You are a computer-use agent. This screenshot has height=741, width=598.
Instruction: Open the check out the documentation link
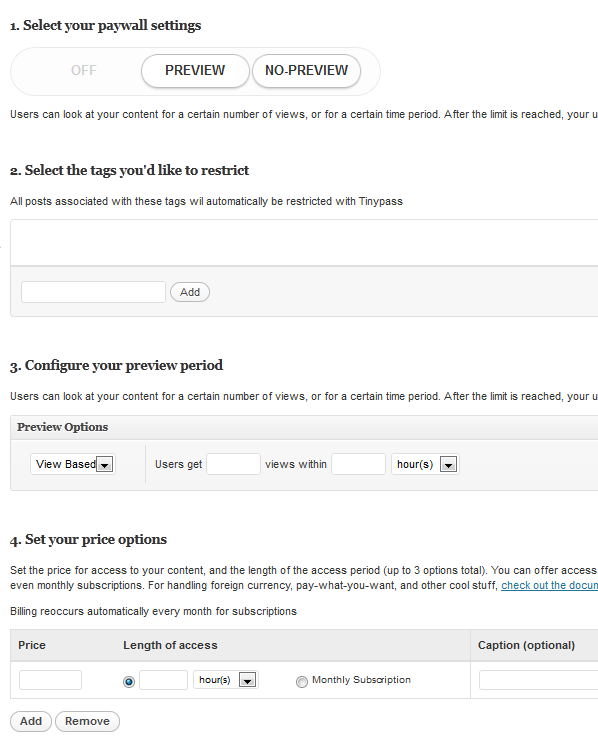(549, 585)
